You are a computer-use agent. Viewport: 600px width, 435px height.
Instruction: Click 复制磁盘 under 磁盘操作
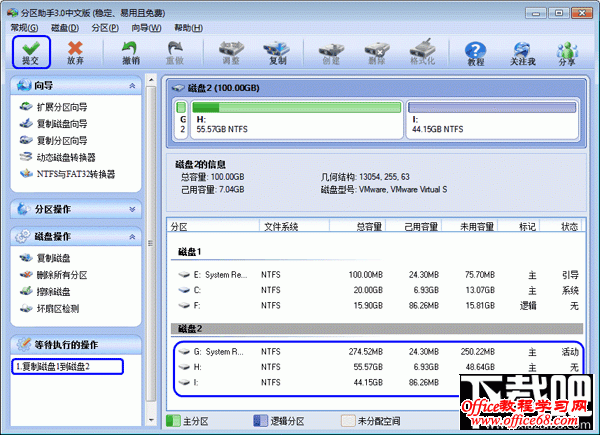pyautogui.click(x=45, y=258)
